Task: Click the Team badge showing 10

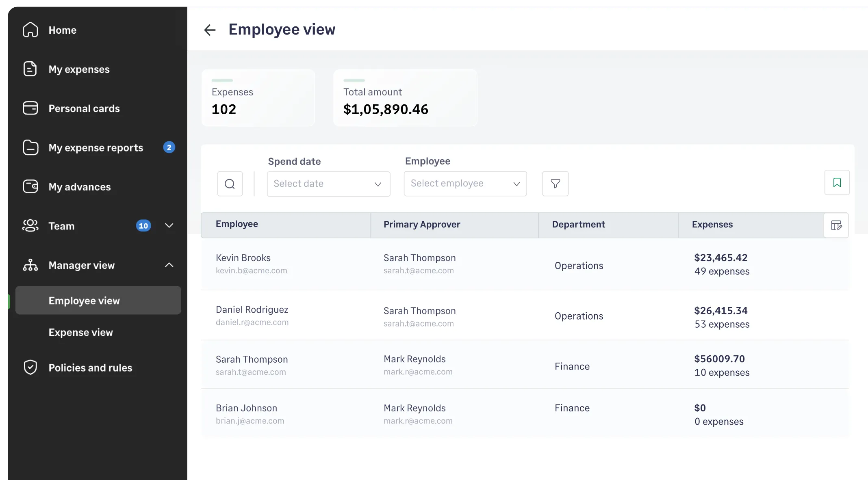Action: [143, 226]
